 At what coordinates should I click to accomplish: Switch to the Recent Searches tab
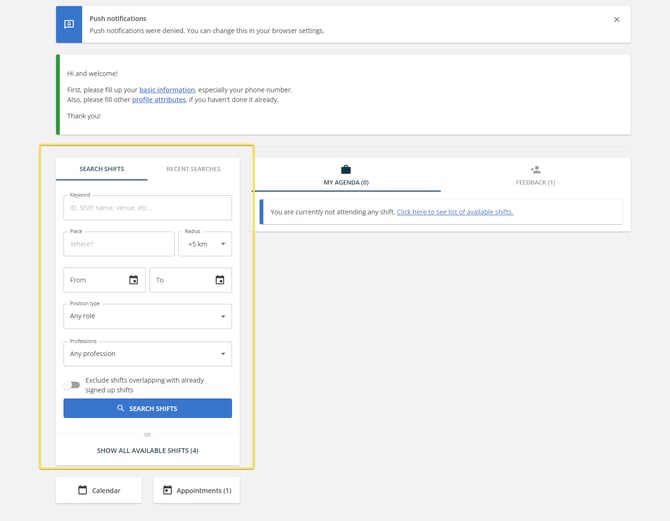coord(193,169)
